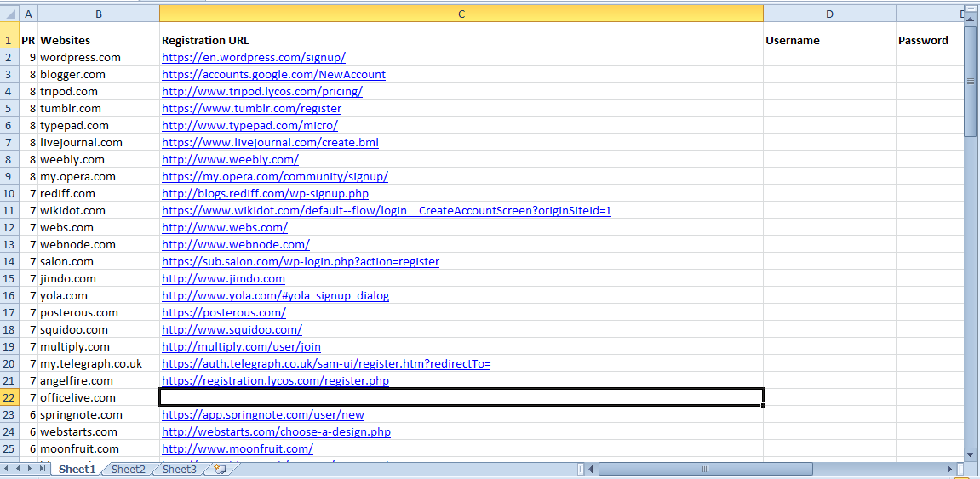
Task: Open the livejournal.com create.bml link
Action: [x=270, y=142]
